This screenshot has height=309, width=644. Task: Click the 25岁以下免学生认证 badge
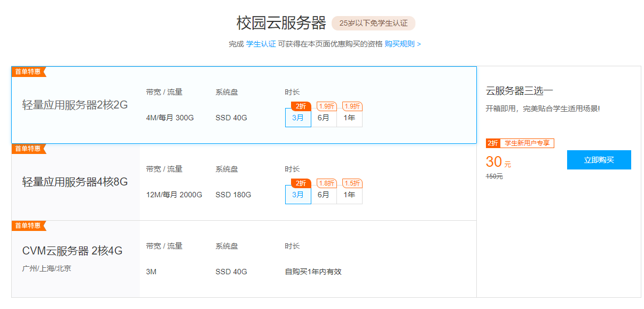tap(373, 24)
